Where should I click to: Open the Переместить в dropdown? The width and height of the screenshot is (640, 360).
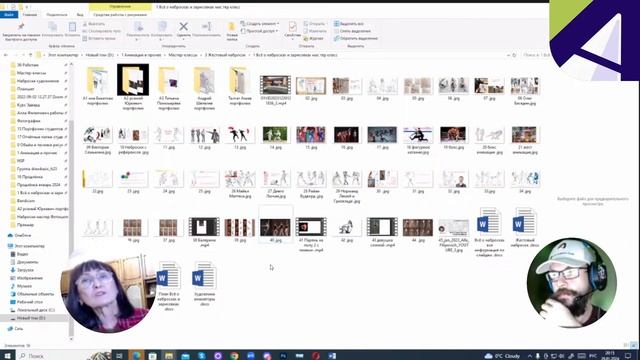click(138, 31)
